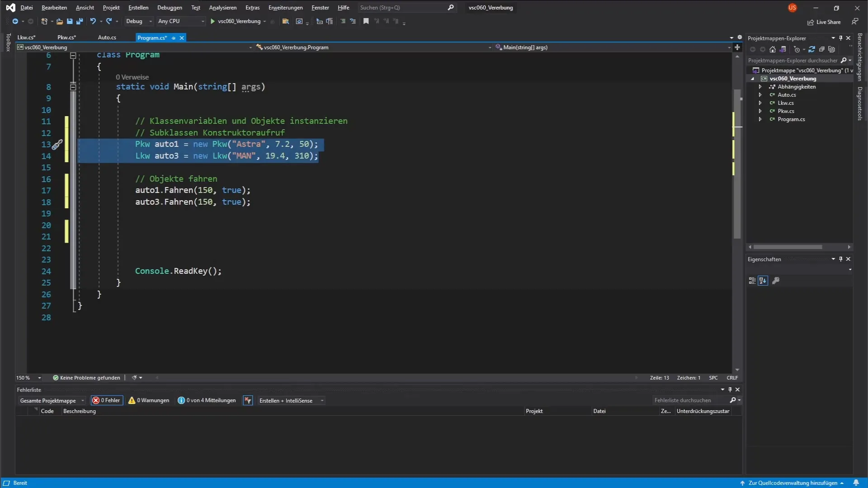This screenshot has width=868, height=488.
Task: Open the Benachrichtigungen side tab
Action: point(860,57)
